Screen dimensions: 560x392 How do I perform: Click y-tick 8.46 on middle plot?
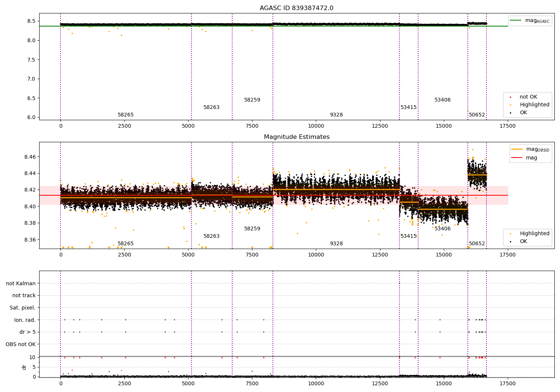30,157
